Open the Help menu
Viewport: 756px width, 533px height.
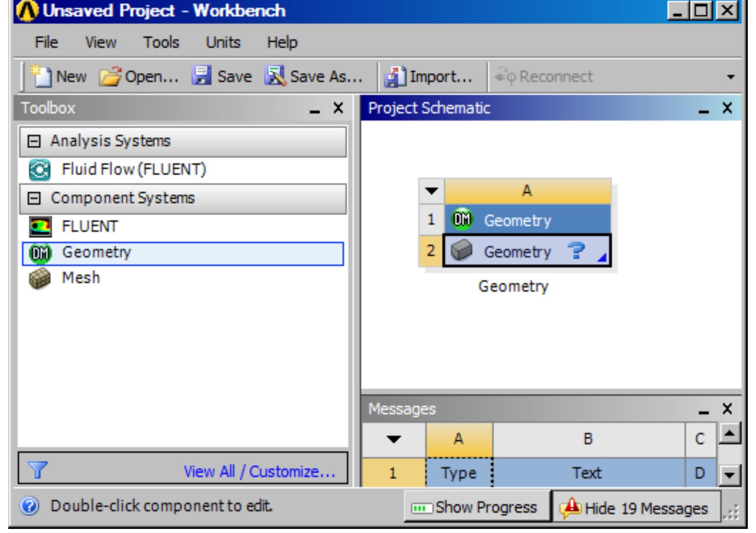pyautogui.click(x=282, y=42)
